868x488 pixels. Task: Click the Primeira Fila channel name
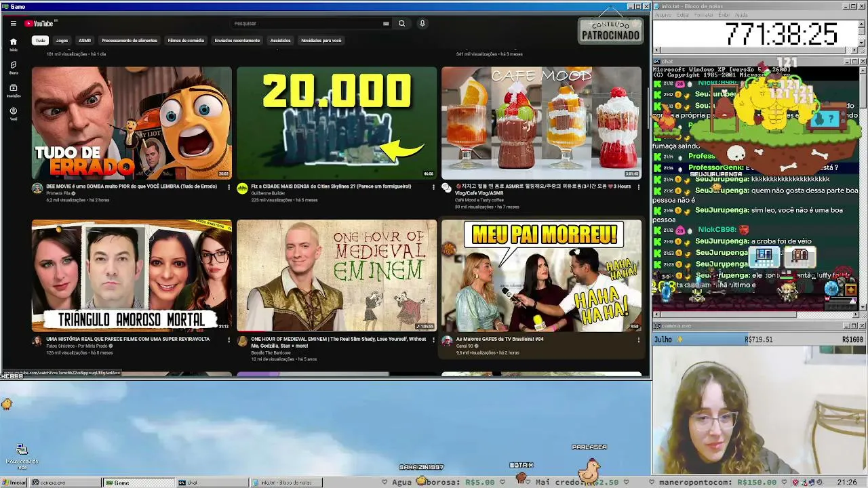[x=58, y=193]
